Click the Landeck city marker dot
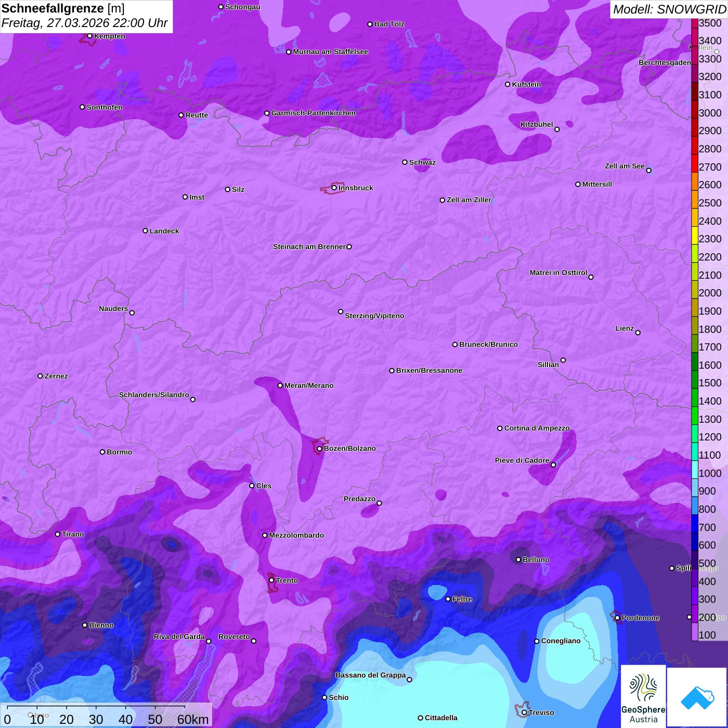728x728 pixels. point(145,231)
